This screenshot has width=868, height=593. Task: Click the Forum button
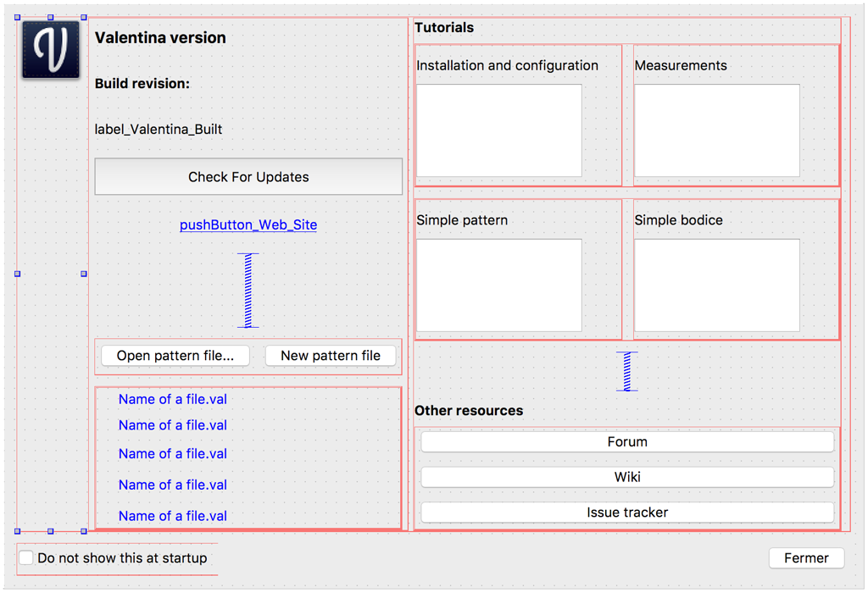(x=627, y=441)
